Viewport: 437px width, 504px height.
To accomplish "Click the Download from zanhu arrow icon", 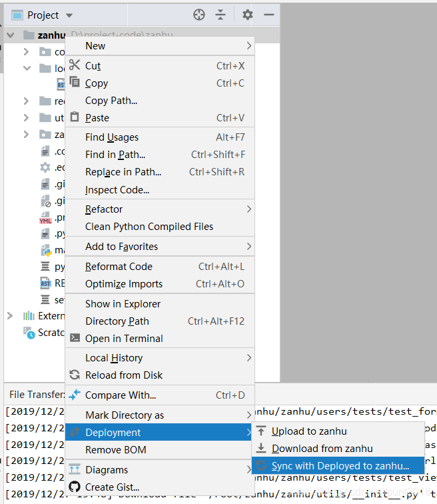I will (261, 448).
